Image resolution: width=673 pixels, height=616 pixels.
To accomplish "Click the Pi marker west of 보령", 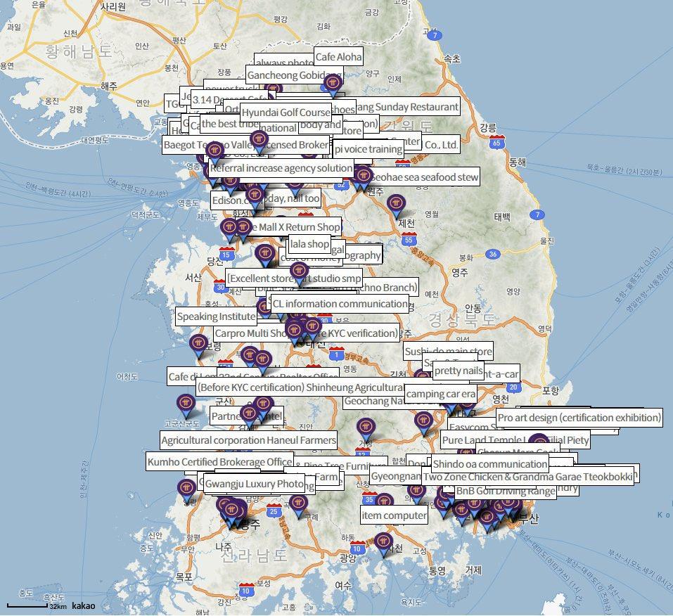I will (x=198, y=345).
